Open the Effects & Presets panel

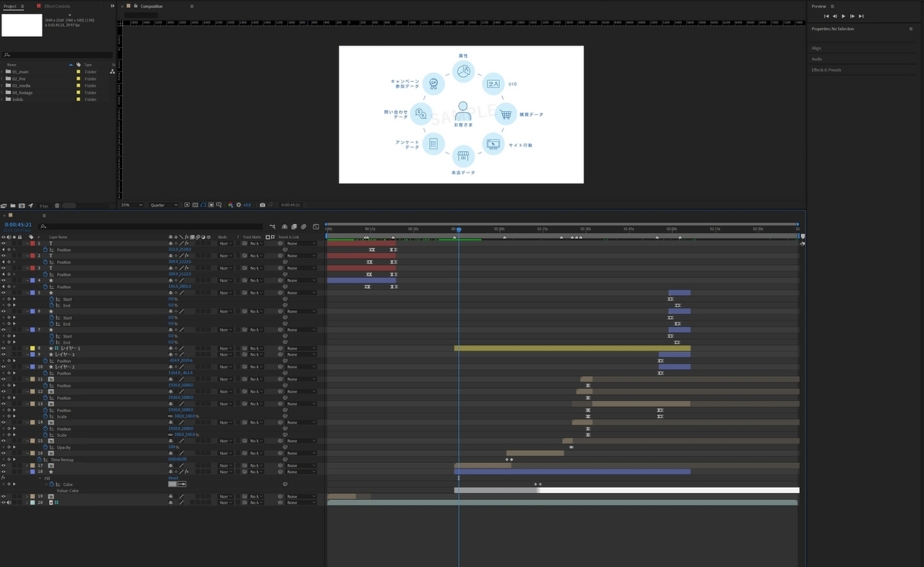point(826,70)
